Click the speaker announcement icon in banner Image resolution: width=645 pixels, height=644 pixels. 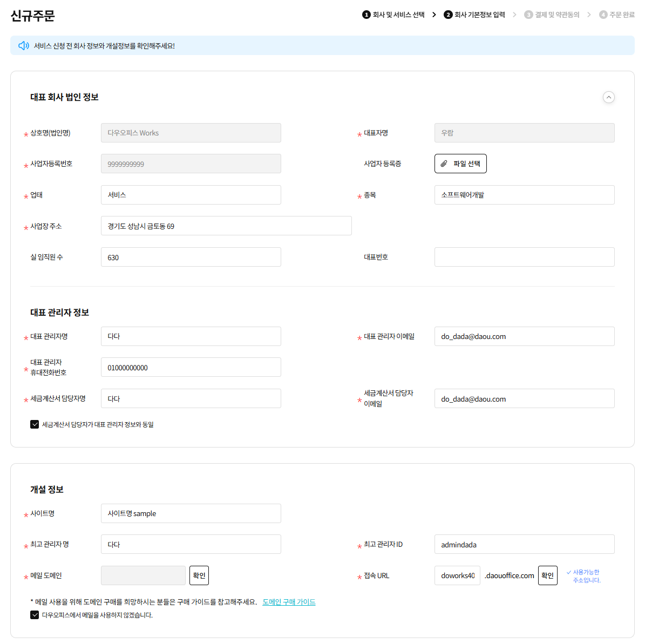pos(24,46)
